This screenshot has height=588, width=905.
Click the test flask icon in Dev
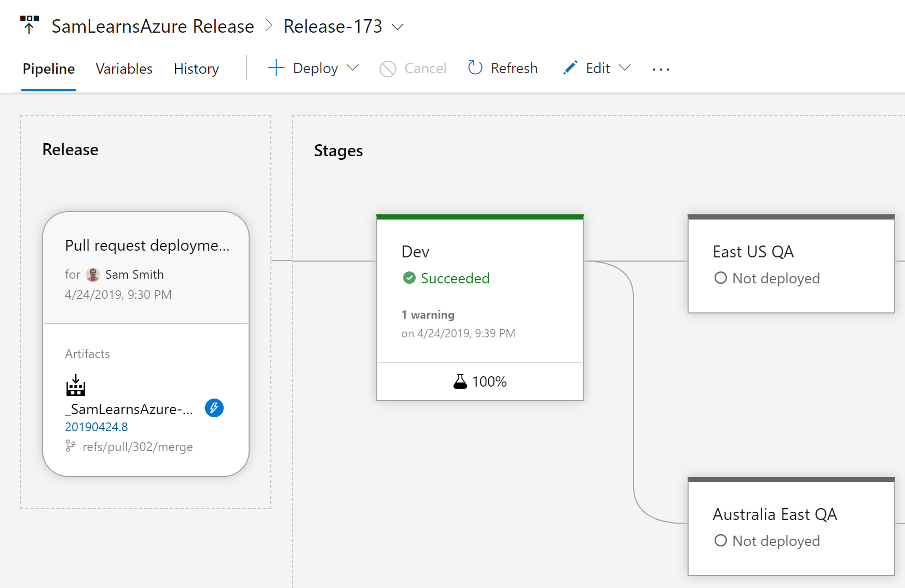tap(460, 381)
